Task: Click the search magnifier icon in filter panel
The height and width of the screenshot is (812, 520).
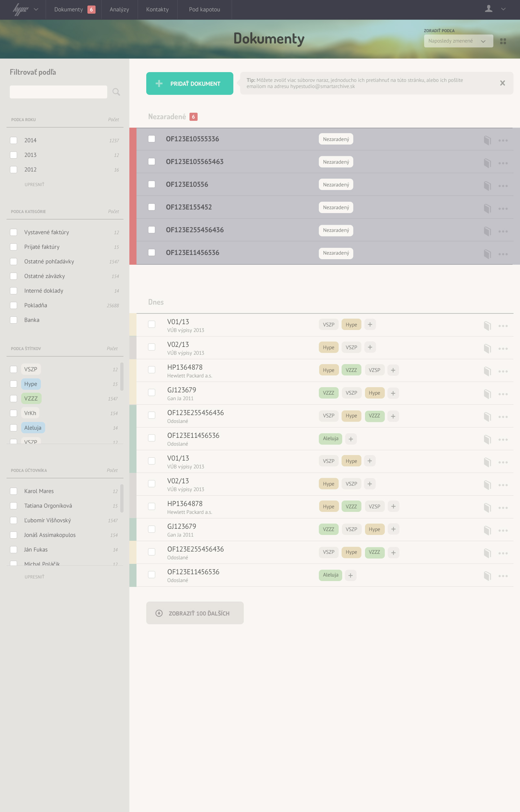Action: click(x=116, y=92)
